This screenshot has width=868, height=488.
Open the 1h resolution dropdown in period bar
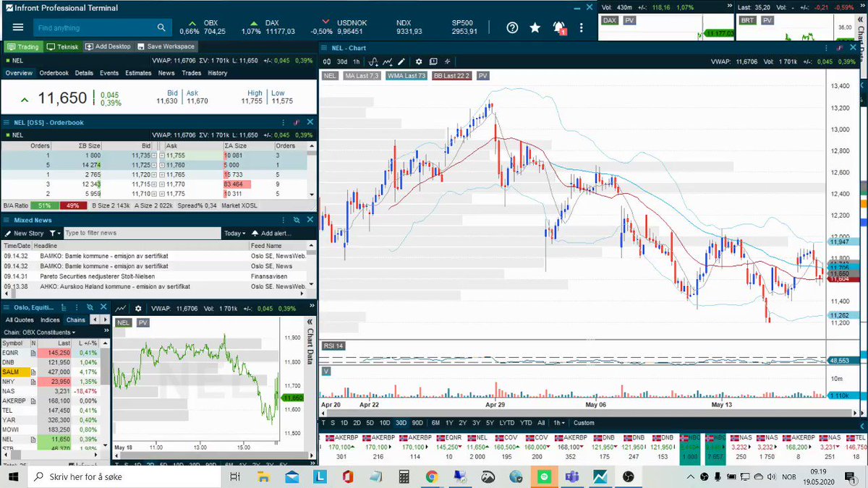pos(560,423)
